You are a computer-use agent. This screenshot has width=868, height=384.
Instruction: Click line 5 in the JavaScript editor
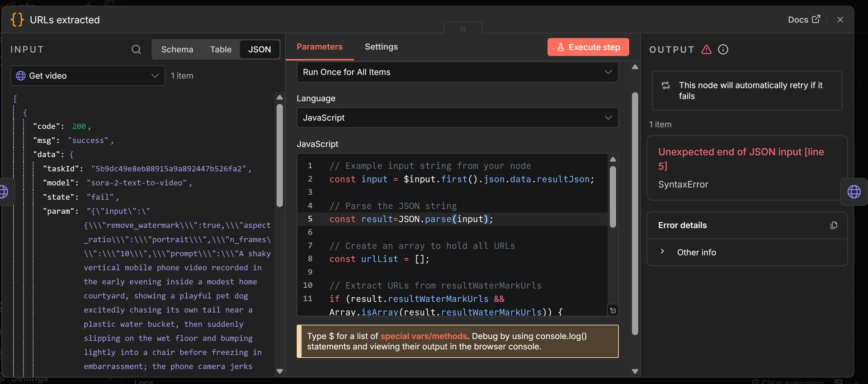coord(410,219)
